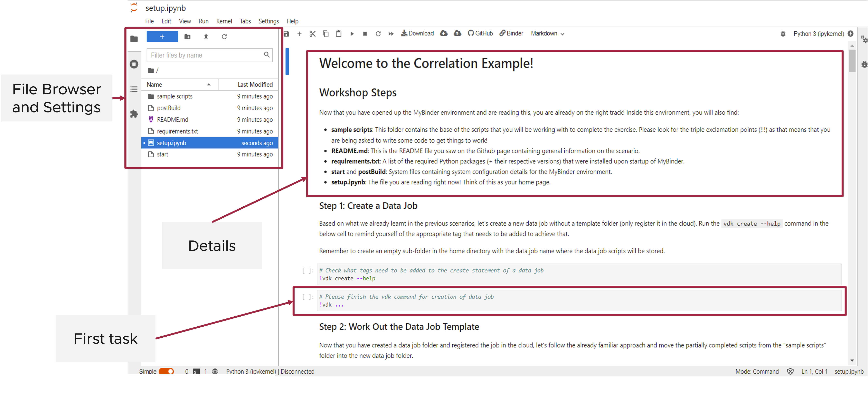Click the upload files icon
868x406 pixels.
click(x=206, y=37)
